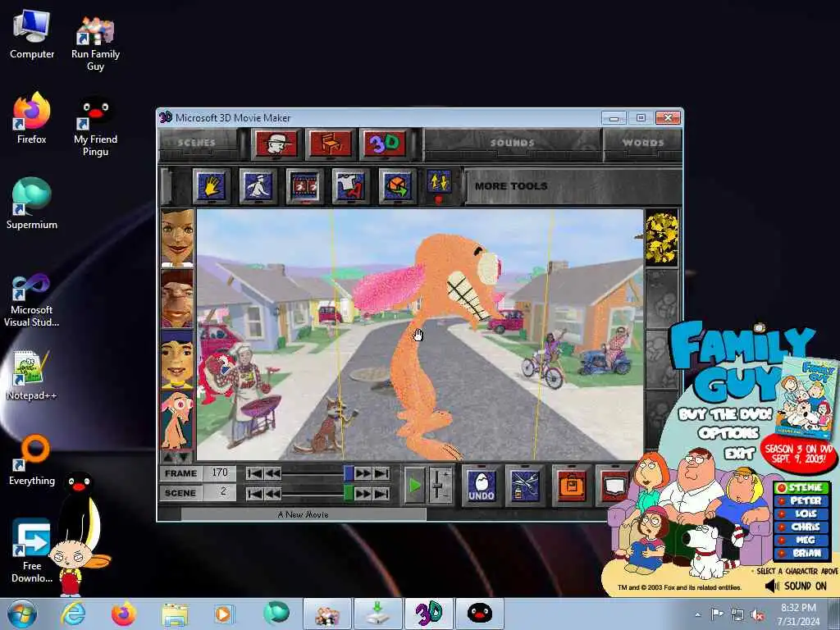Open Windows Explorer folder on the taskbar

point(176,614)
